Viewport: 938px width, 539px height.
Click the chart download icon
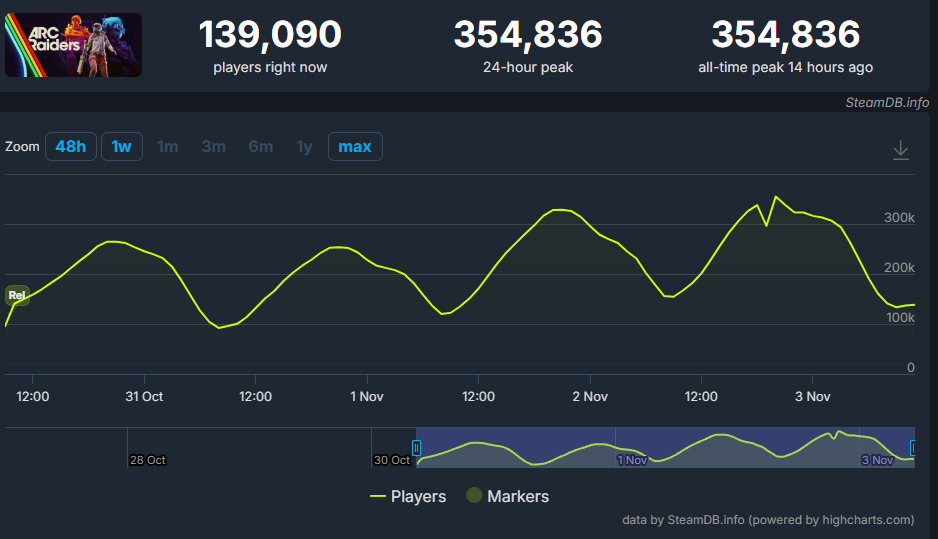900,149
